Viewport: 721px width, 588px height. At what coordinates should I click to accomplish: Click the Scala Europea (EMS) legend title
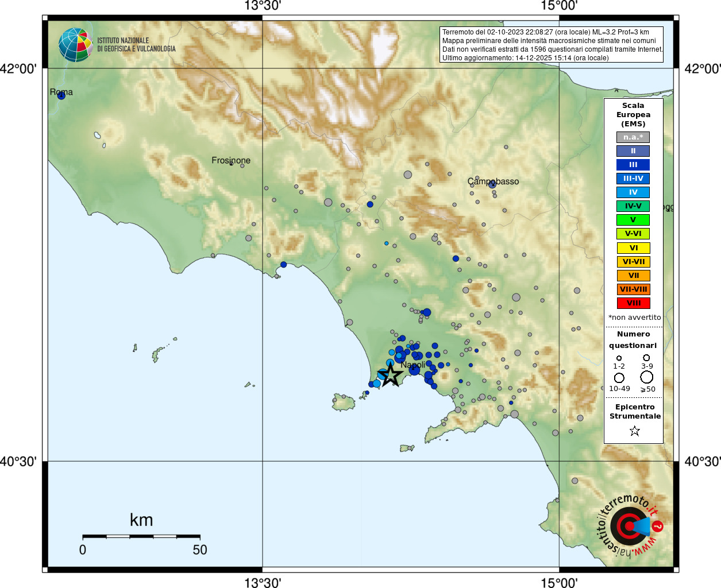tap(633, 115)
